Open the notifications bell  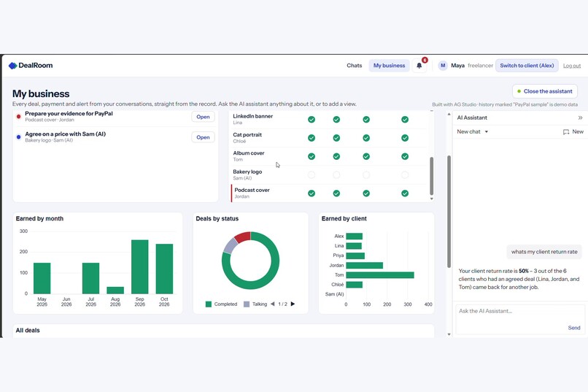pos(419,66)
